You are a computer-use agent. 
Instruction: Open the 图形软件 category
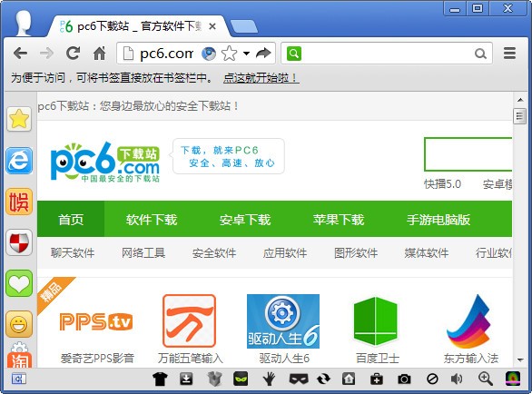[x=356, y=252]
